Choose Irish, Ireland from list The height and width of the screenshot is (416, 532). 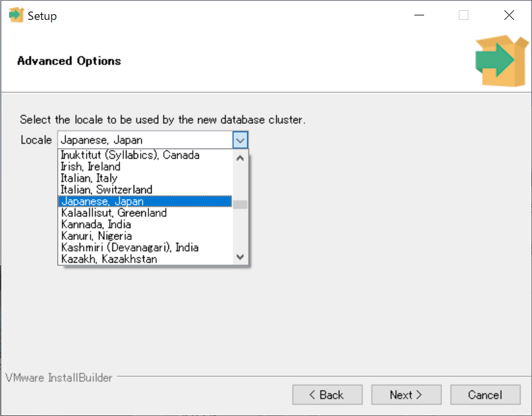(x=91, y=167)
